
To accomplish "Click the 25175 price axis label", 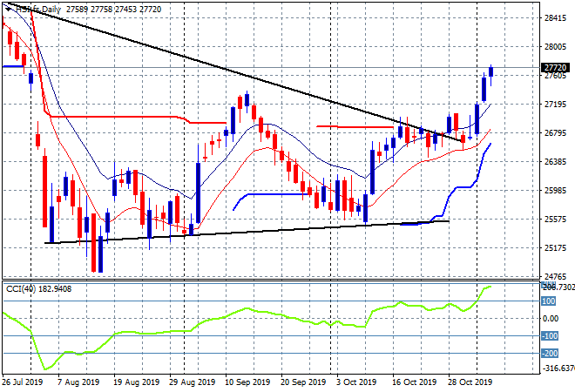I will click(555, 248).
